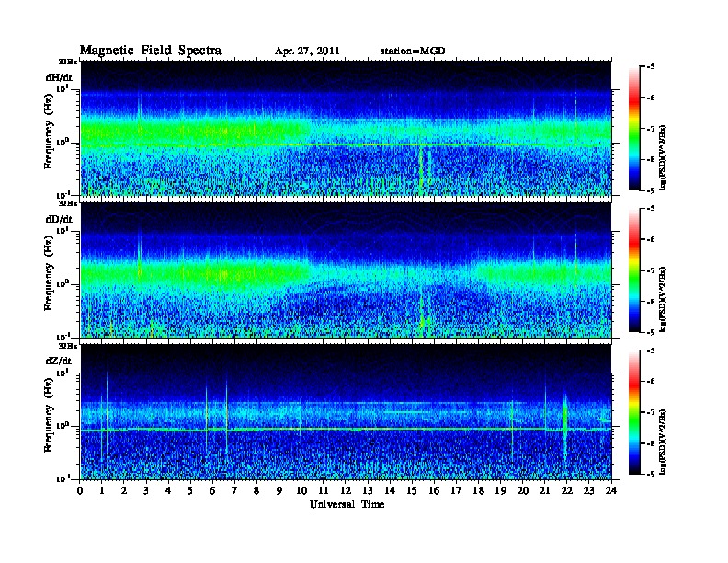Viewport: 728px width, 563px height.
Task: Click hour 3 on the Universal Time axis
Action: (x=146, y=490)
